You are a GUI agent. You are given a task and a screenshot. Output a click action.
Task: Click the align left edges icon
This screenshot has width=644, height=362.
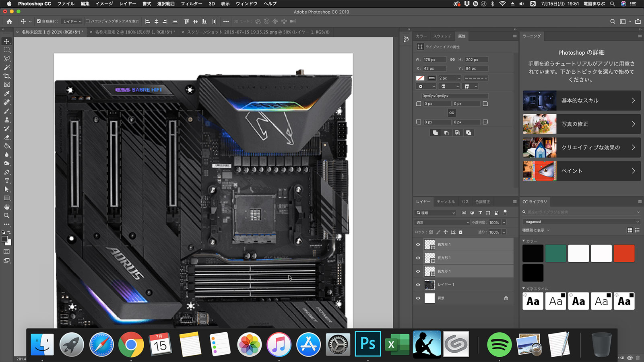click(147, 21)
